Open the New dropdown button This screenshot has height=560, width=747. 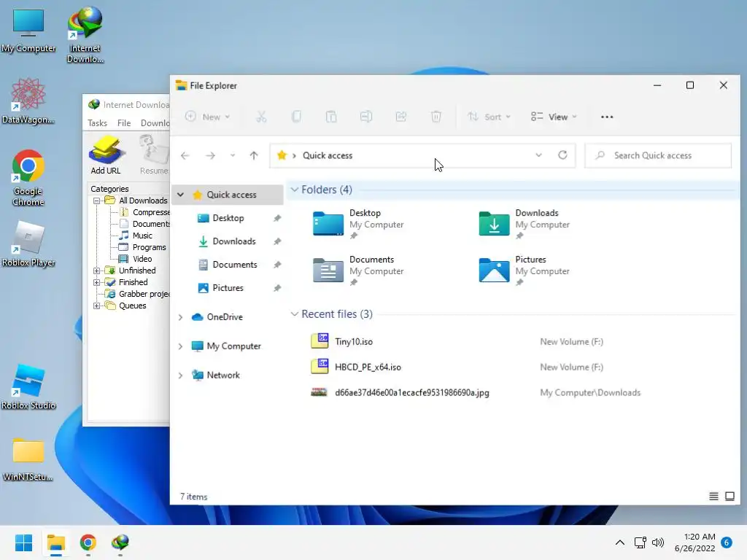(208, 117)
